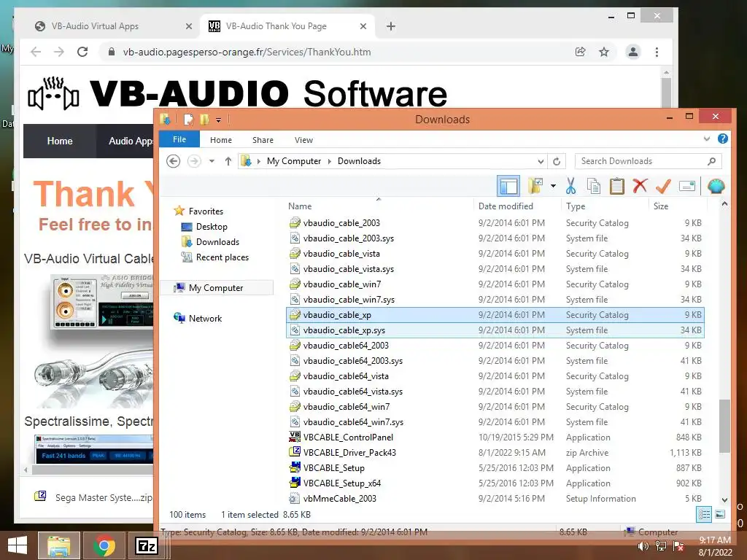Image resolution: width=747 pixels, height=560 pixels.
Task: Select My Computer in navigation pane
Action: point(216,287)
